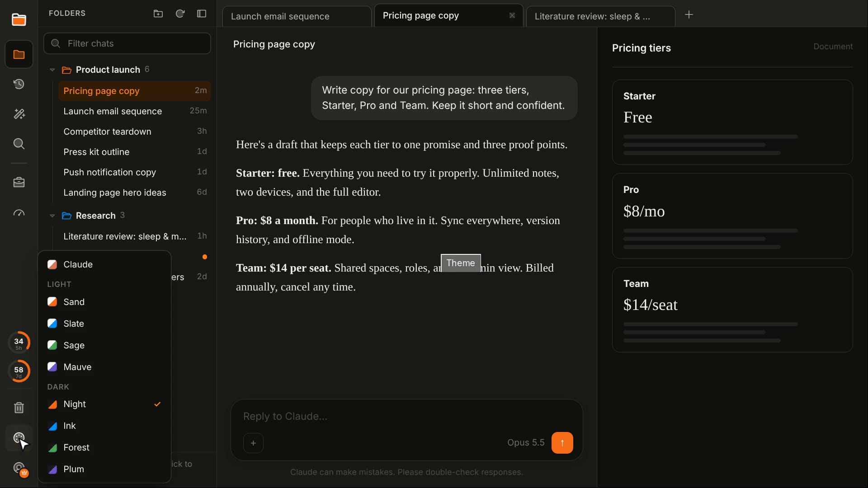Image resolution: width=868 pixels, height=488 pixels.
Task: Select the checked Night dark theme
Action: (104, 404)
